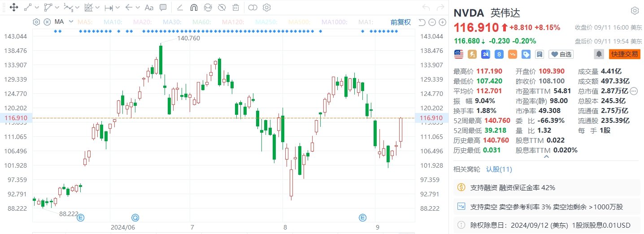Select the polygon shape drawing tool
The height and width of the screenshot is (234, 644).
click(x=48, y=7)
